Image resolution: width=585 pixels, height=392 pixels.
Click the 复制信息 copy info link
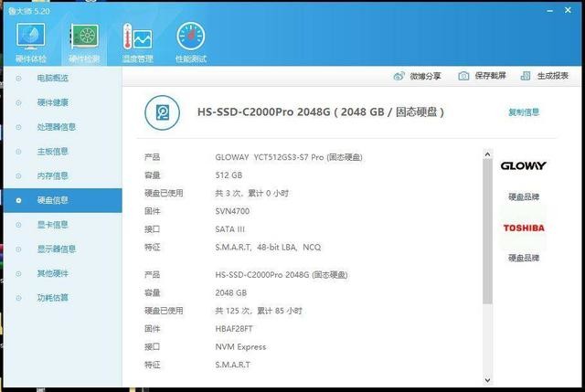[524, 111]
